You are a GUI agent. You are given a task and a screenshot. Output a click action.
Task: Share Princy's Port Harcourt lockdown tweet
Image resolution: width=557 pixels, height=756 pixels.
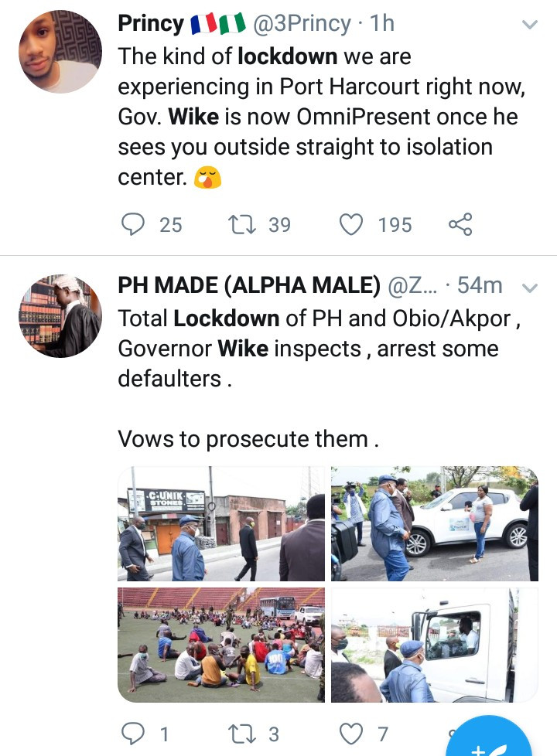(x=460, y=225)
